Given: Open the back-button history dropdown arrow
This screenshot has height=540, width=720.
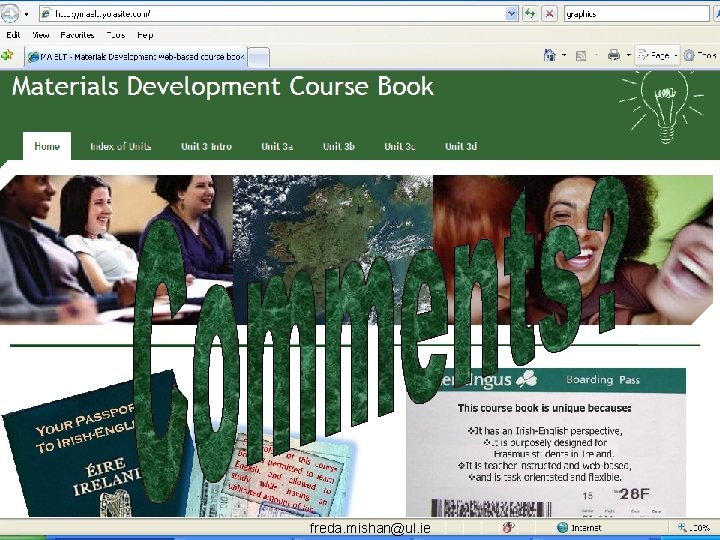Looking at the screenshot, I should [x=27, y=14].
